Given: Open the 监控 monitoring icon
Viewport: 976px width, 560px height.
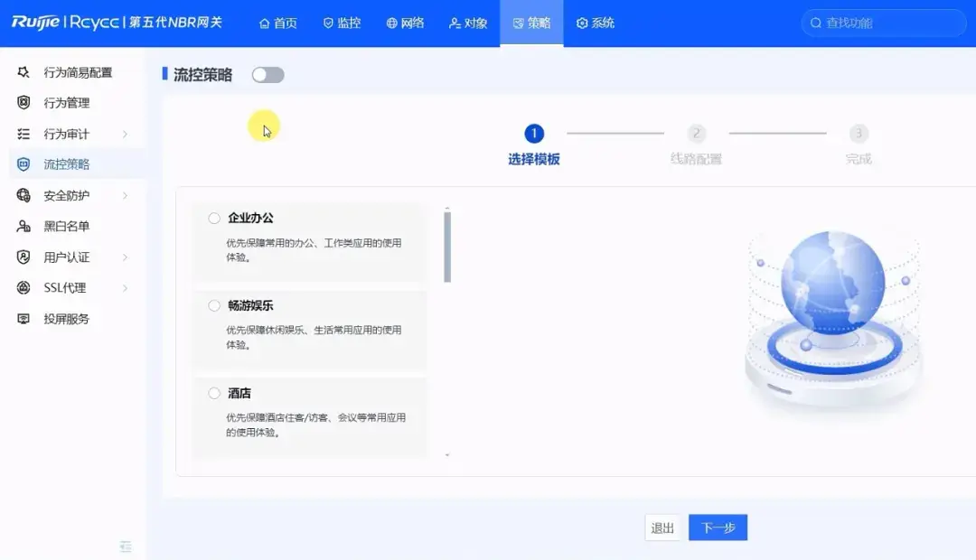Looking at the screenshot, I should pos(327,23).
